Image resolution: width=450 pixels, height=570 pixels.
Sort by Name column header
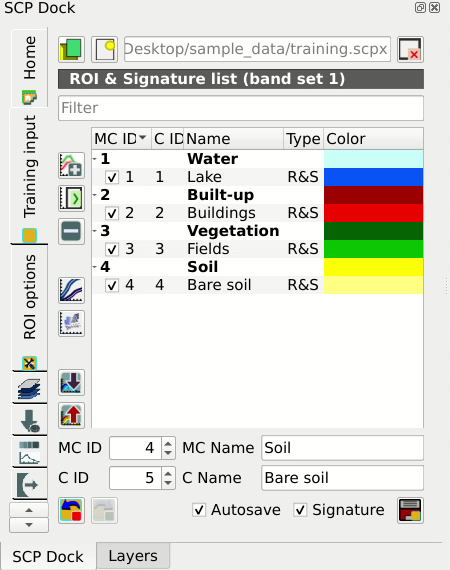pos(233,139)
